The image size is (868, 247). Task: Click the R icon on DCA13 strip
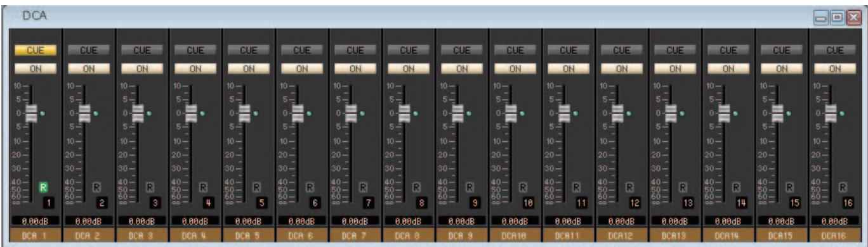pyautogui.click(x=683, y=187)
